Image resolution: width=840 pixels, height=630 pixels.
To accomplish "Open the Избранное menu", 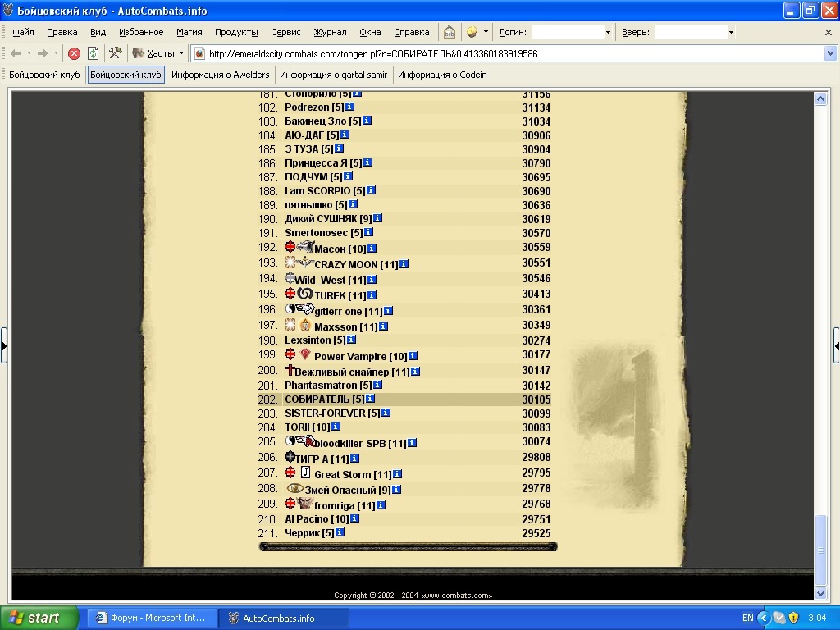I will coord(141,32).
